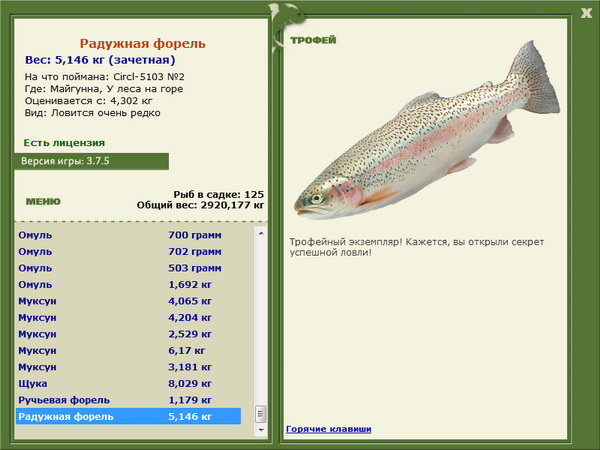Select the Омуль 1,692 кг entry
Viewport: 600px width, 450px height.
click(x=129, y=284)
